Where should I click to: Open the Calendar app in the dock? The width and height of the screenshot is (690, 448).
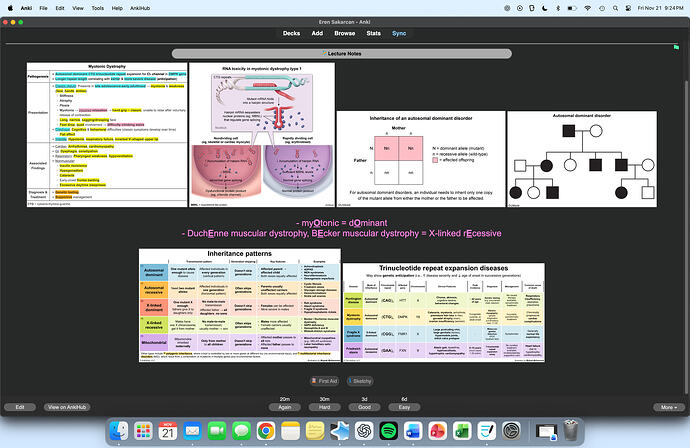[x=167, y=429]
